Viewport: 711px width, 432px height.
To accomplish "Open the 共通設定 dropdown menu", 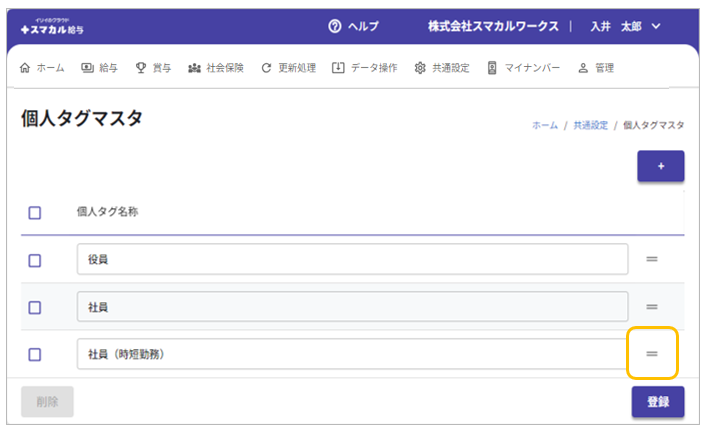I will (x=442, y=68).
